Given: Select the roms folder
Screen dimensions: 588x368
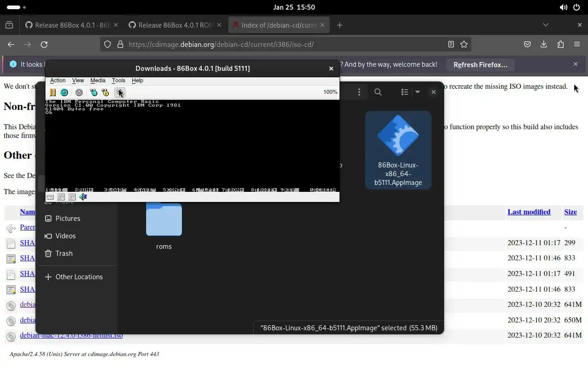Looking at the screenshot, I should click(x=164, y=226).
